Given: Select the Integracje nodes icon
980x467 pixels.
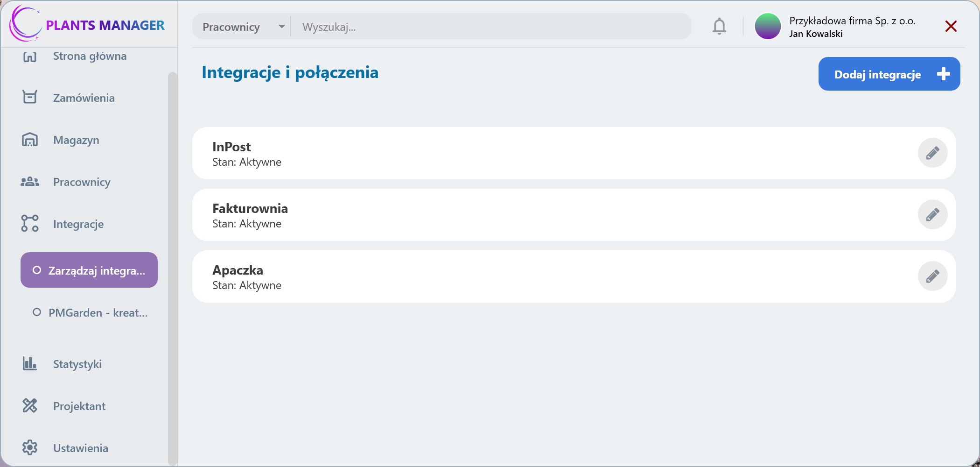Looking at the screenshot, I should (30, 224).
